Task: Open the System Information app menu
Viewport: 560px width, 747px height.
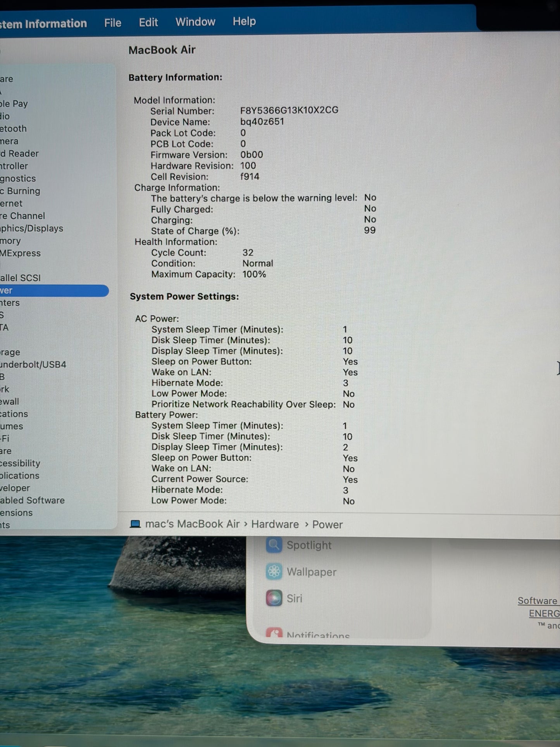Action: click(x=43, y=24)
